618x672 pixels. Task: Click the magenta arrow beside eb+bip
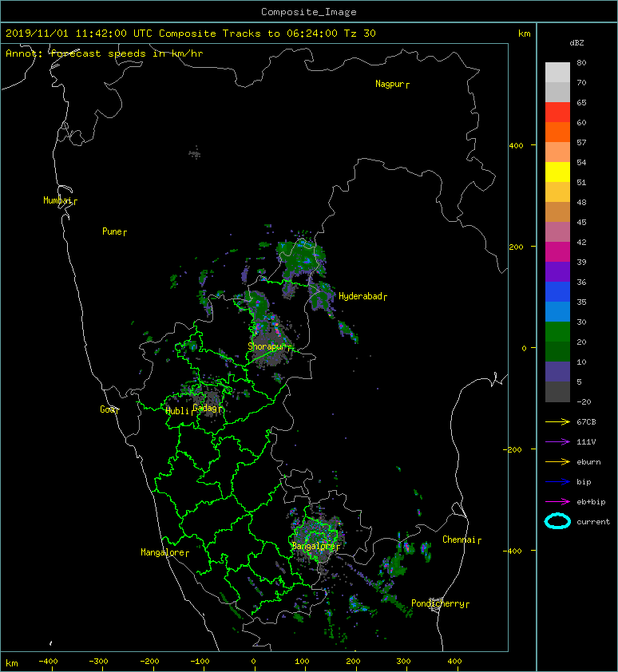click(557, 501)
